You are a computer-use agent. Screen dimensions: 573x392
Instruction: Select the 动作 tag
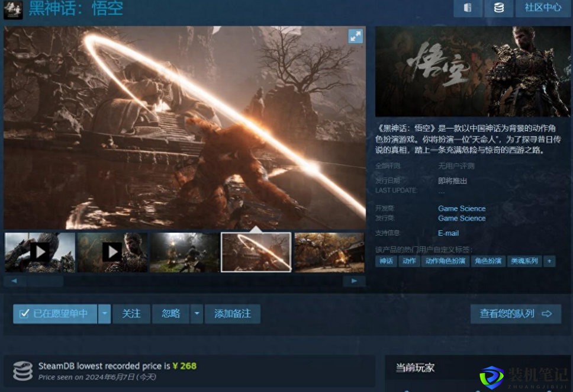(409, 261)
